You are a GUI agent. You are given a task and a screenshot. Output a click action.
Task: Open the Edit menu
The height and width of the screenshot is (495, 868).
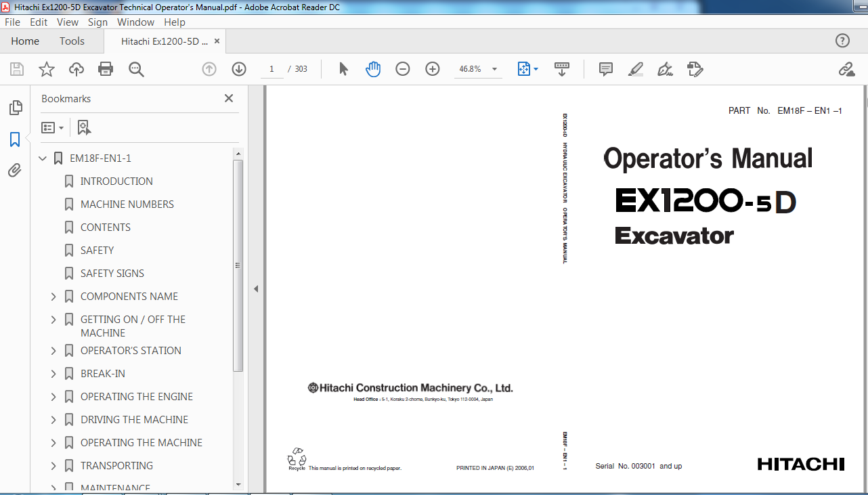pyautogui.click(x=39, y=22)
